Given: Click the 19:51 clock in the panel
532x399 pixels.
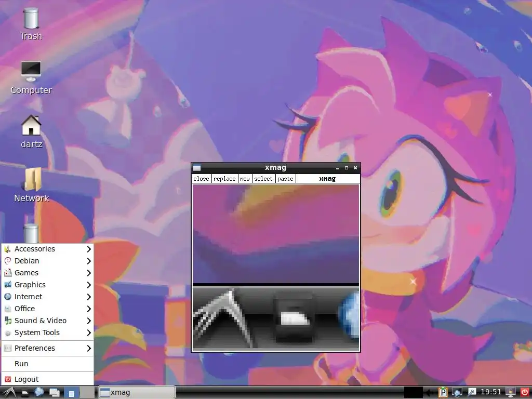Looking at the screenshot, I should coord(490,392).
